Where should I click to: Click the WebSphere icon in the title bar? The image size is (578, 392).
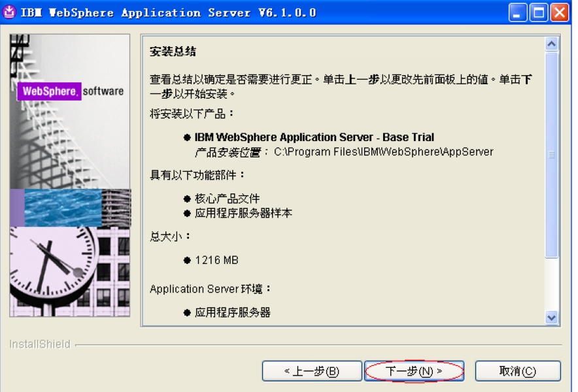pyautogui.click(x=9, y=12)
